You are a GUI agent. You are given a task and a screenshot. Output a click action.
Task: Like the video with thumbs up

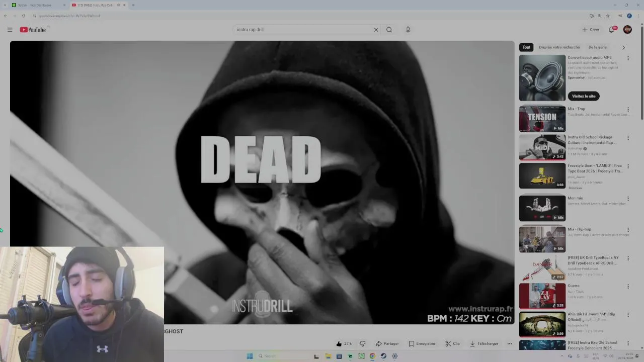coord(344,344)
